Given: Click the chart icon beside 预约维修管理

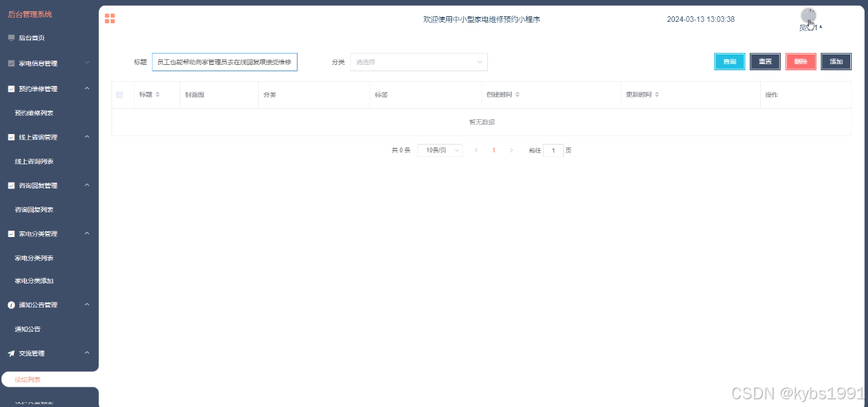Looking at the screenshot, I should [x=11, y=89].
